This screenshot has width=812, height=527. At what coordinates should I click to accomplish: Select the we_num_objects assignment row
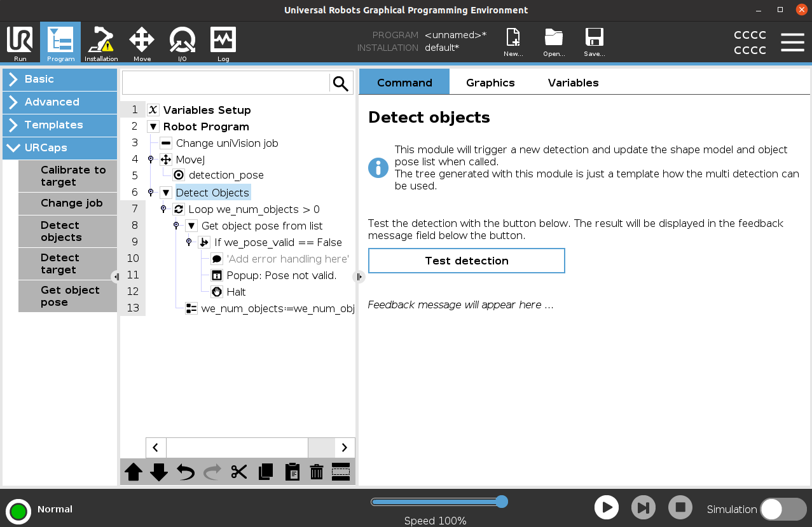[277, 308]
